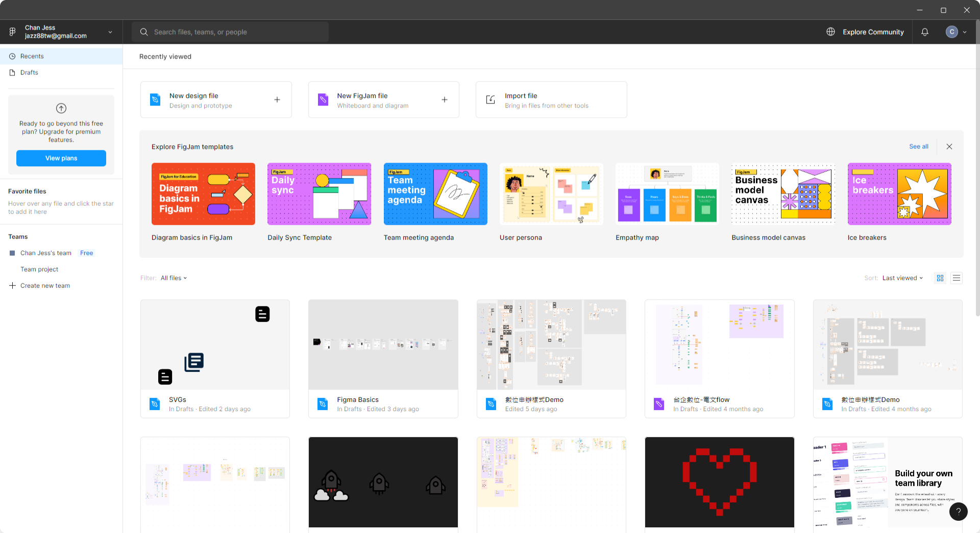
Task: Click the globe icon beside Explore Community
Action: [830, 32]
